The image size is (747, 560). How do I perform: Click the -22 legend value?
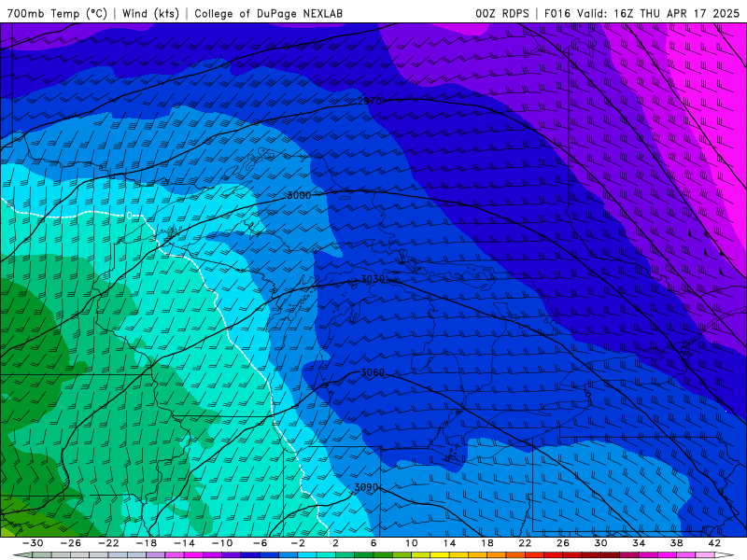108,543
